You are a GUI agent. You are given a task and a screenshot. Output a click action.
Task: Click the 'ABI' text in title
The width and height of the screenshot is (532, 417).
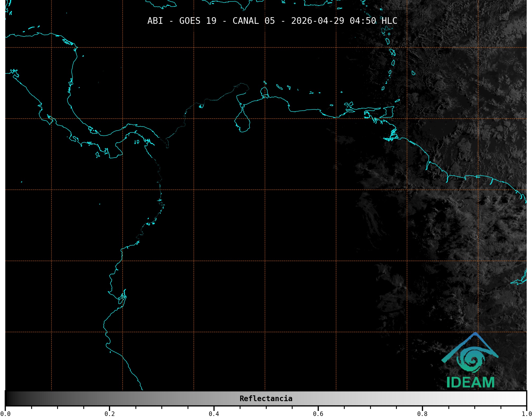coord(155,21)
